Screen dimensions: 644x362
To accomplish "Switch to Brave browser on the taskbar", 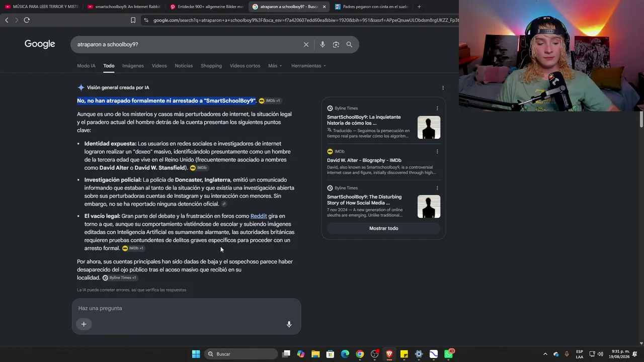I will click(x=389, y=354).
